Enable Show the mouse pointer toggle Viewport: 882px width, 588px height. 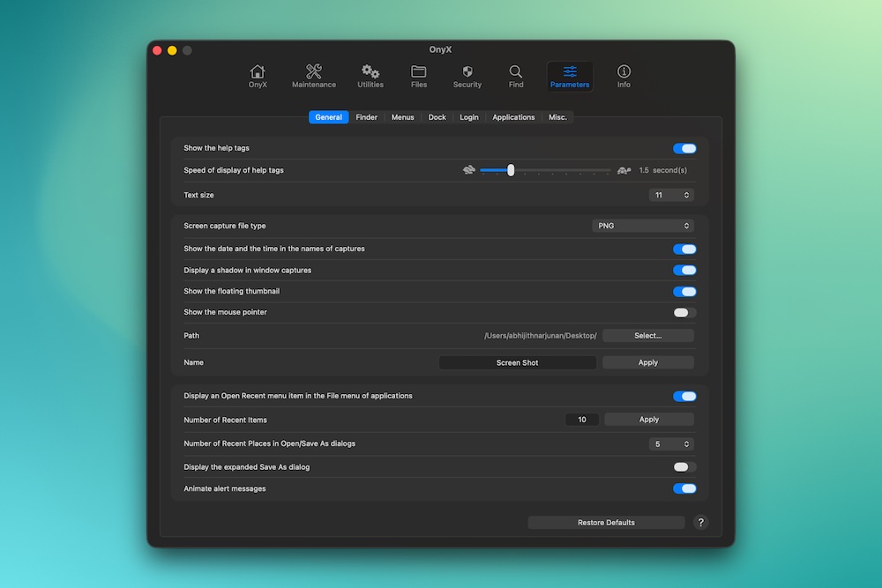coord(684,313)
